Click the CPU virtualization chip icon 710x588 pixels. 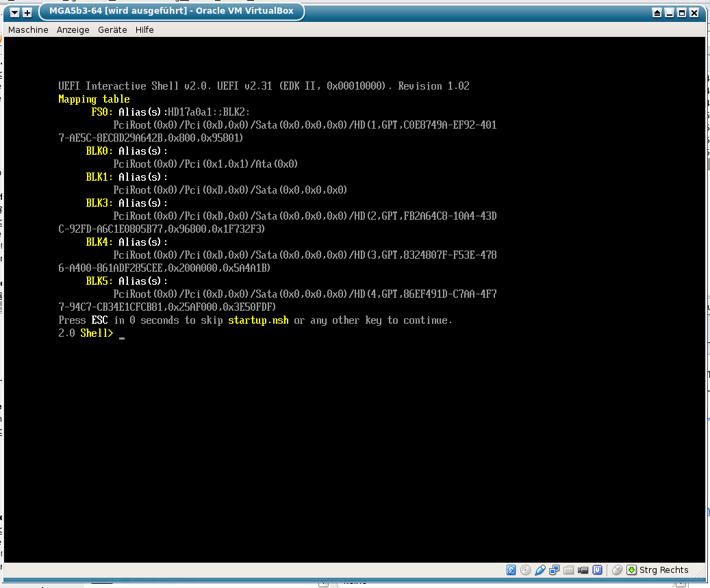[x=598, y=570]
